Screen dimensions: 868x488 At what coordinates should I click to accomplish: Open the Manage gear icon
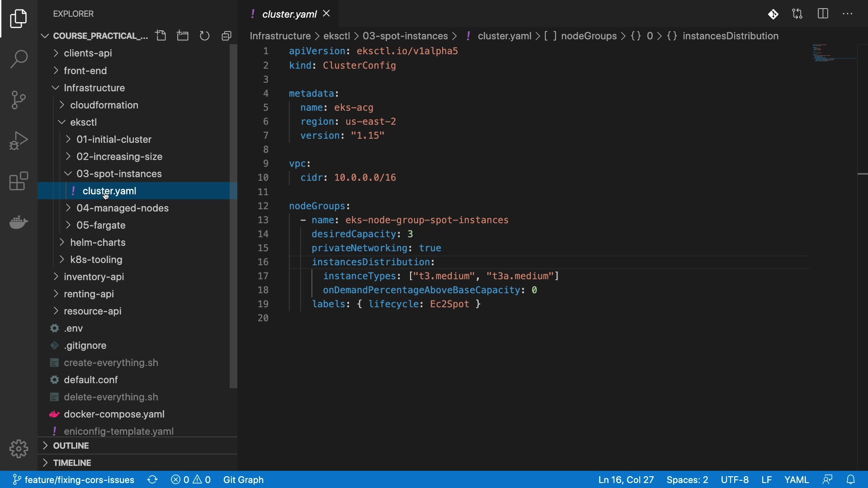(19, 449)
